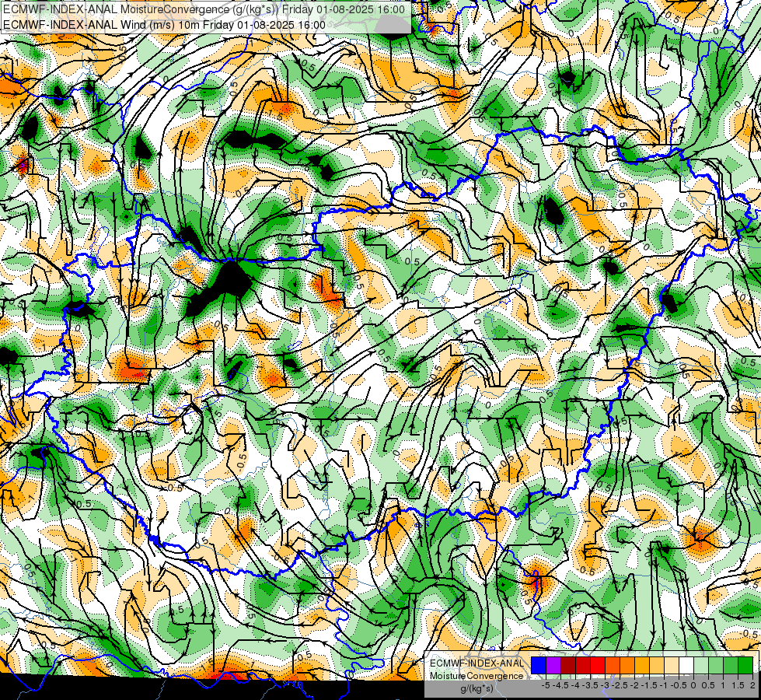Click the -5 tick label in legend

546,685
